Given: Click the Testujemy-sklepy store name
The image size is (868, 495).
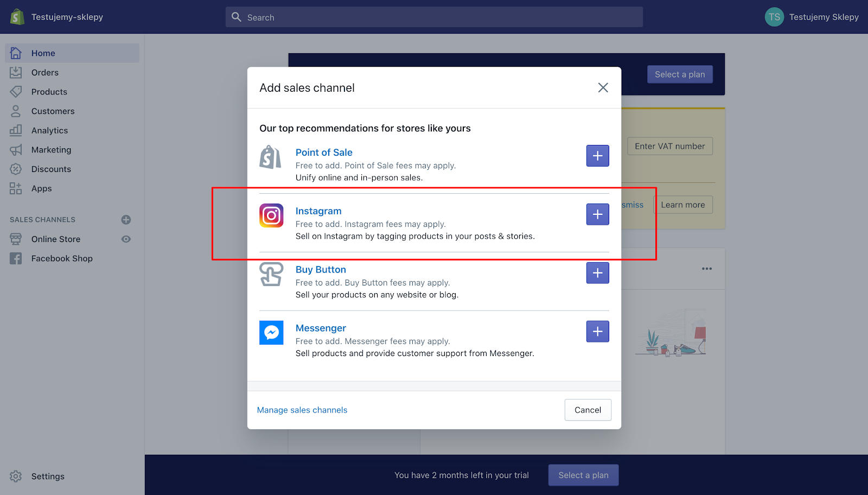Looking at the screenshot, I should pos(67,17).
